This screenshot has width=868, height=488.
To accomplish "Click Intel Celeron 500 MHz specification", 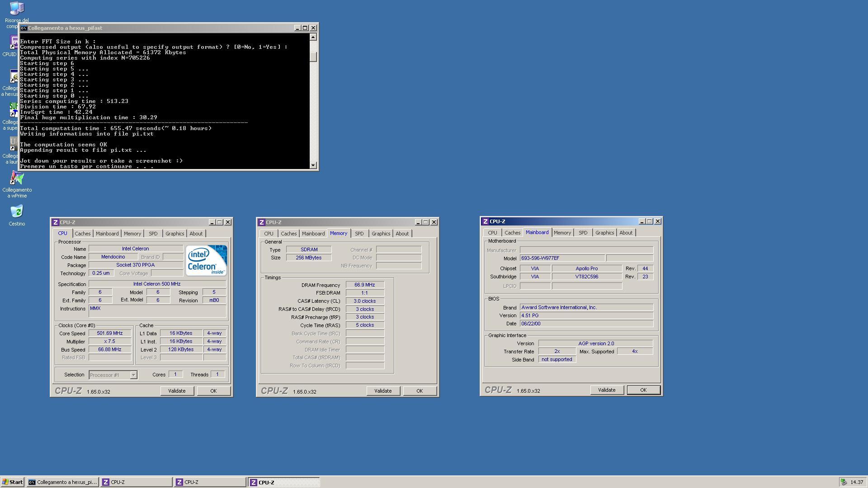I will coord(157,284).
